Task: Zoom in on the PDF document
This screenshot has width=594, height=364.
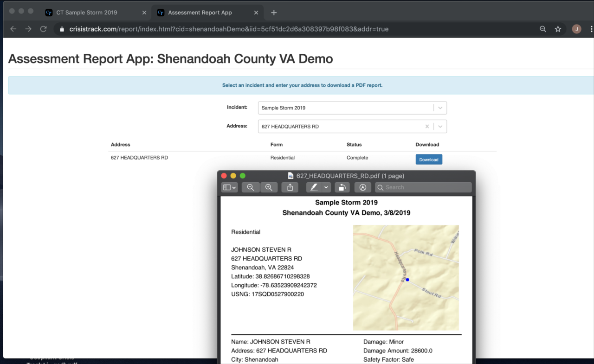Action: (269, 187)
